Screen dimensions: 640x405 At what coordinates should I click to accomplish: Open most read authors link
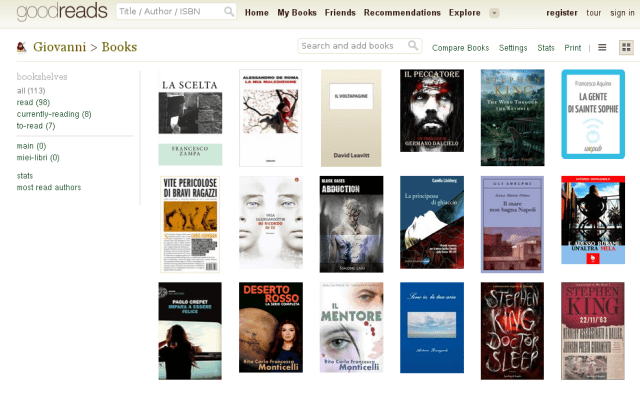(x=49, y=187)
